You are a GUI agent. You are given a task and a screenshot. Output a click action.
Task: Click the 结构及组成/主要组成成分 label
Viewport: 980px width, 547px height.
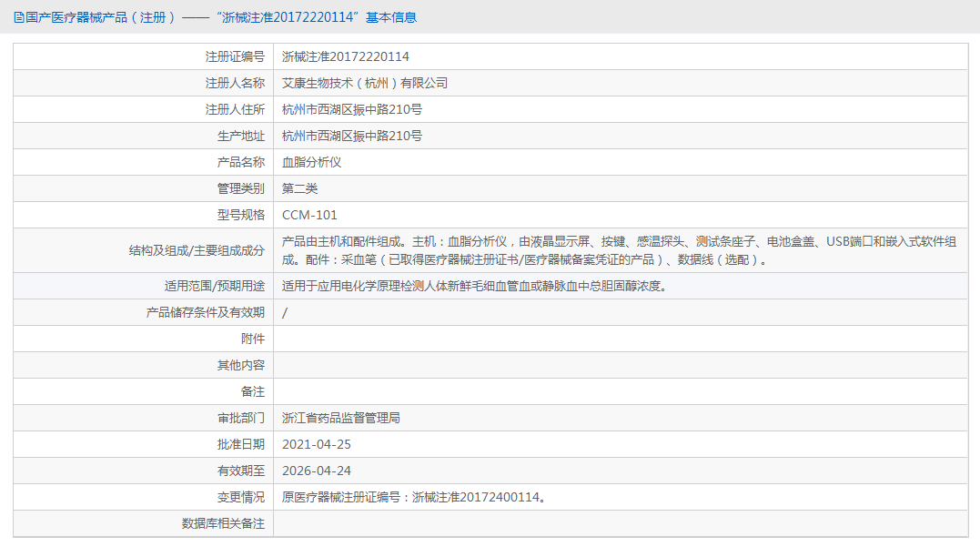(197, 250)
